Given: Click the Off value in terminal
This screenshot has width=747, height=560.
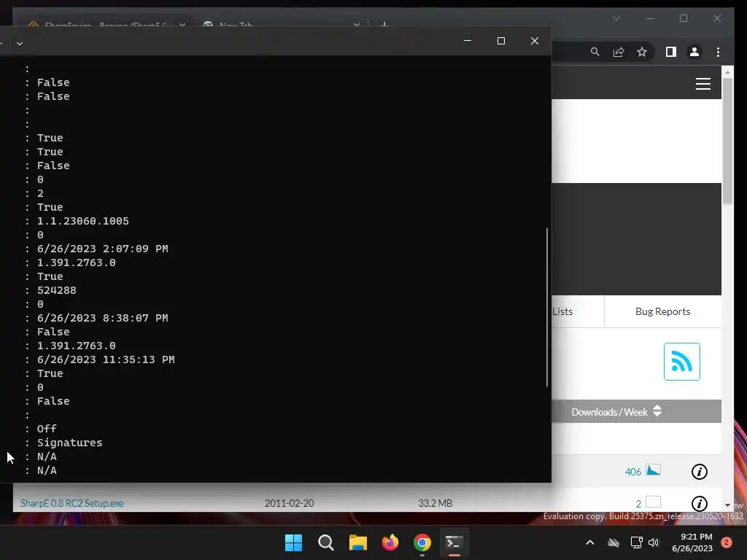Looking at the screenshot, I should 47,429.
